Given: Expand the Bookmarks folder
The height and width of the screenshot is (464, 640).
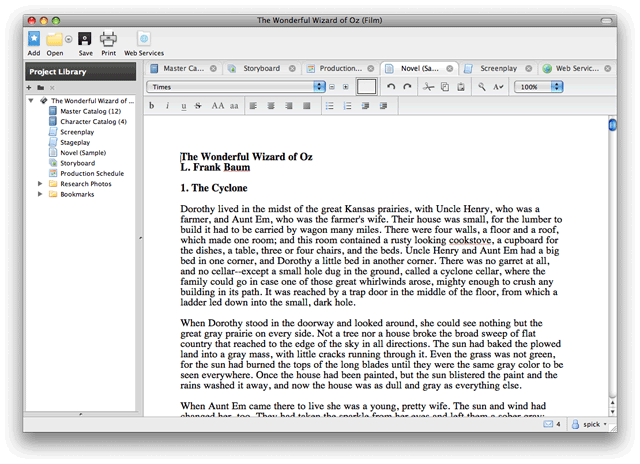Looking at the screenshot, I should coord(40,194).
